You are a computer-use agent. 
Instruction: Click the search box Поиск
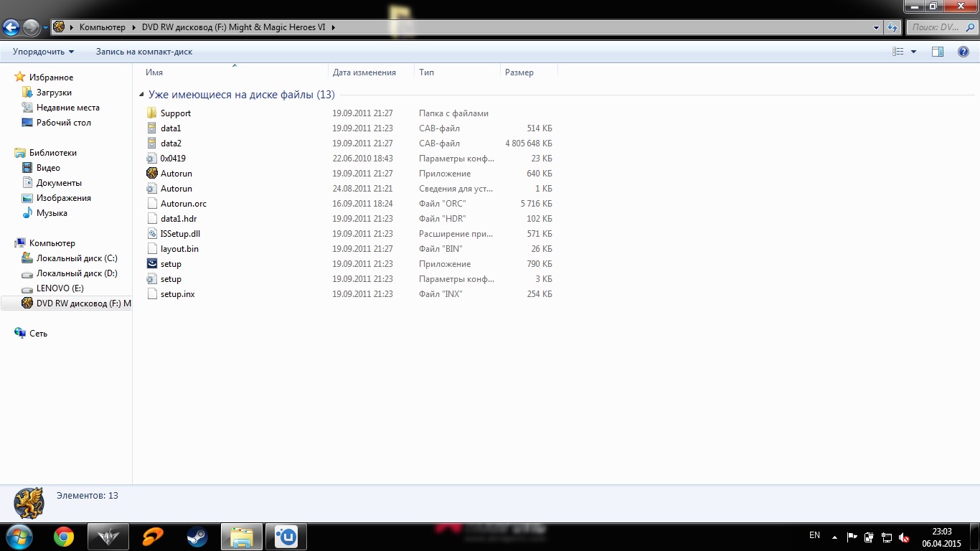(941, 27)
